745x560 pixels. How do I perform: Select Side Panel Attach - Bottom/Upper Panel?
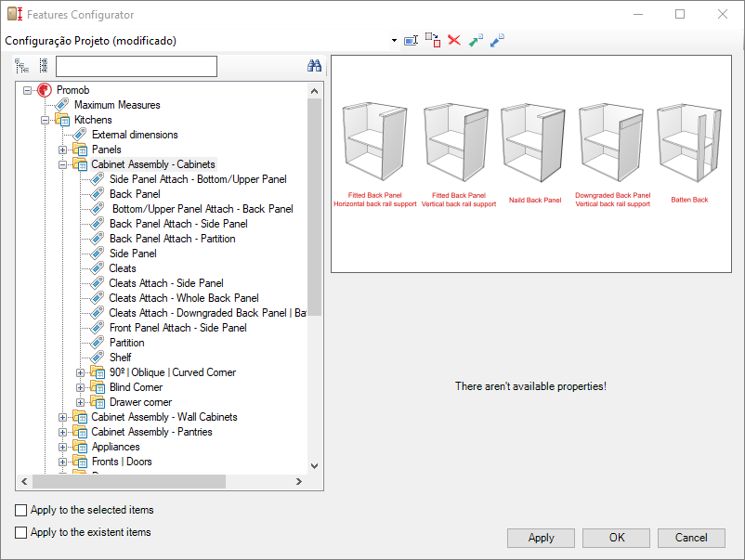click(x=198, y=179)
